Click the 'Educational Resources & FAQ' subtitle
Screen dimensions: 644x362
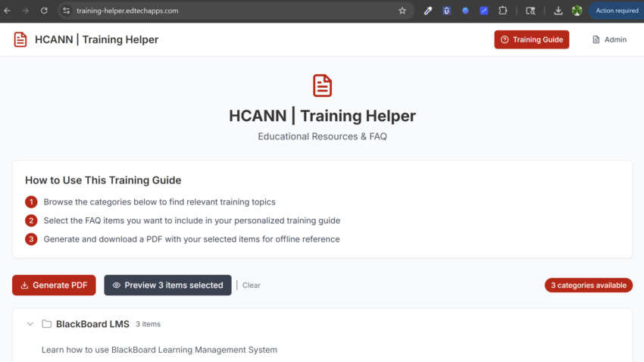pos(323,136)
